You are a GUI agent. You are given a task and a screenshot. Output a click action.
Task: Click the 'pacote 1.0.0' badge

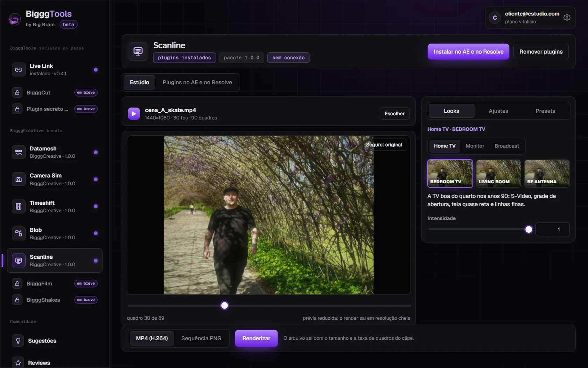(x=241, y=57)
